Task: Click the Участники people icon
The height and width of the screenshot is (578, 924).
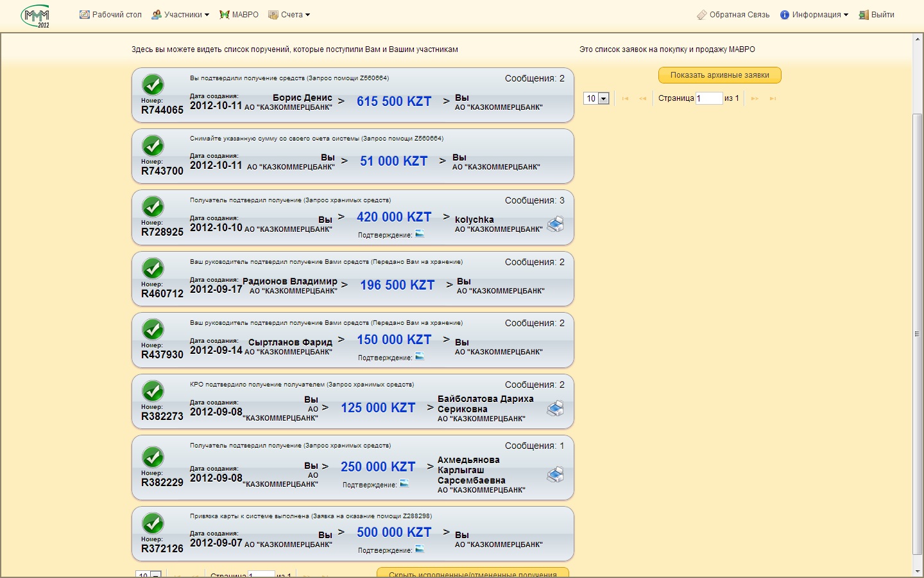Action: coord(157,15)
